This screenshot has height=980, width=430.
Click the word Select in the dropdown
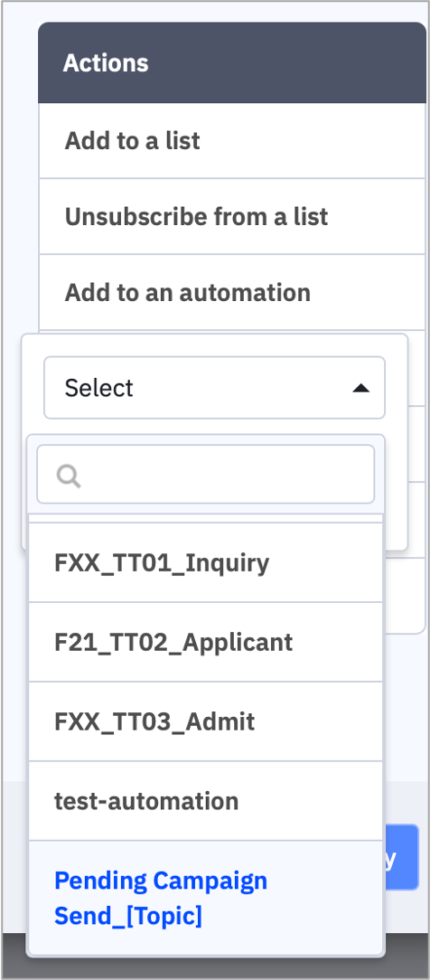(x=98, y=388)
